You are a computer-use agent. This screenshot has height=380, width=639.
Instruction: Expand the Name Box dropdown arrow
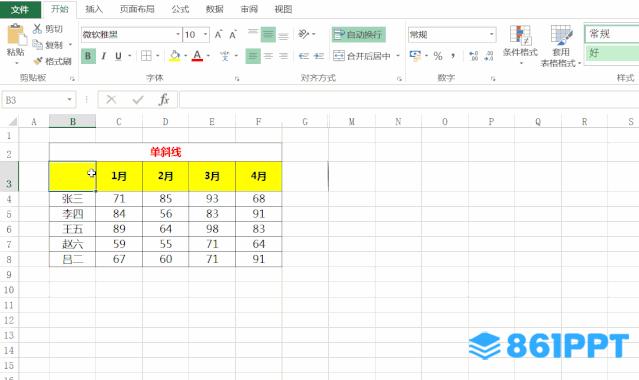(x=69, y=100)
